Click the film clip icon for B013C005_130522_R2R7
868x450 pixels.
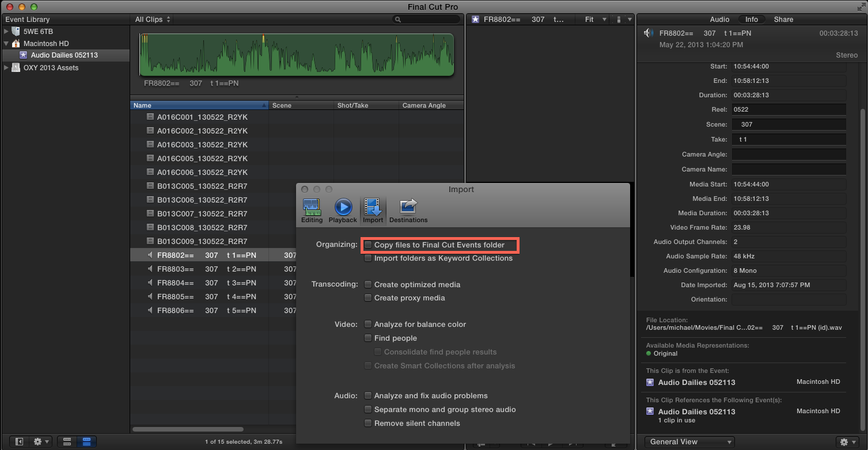(150, 186)
